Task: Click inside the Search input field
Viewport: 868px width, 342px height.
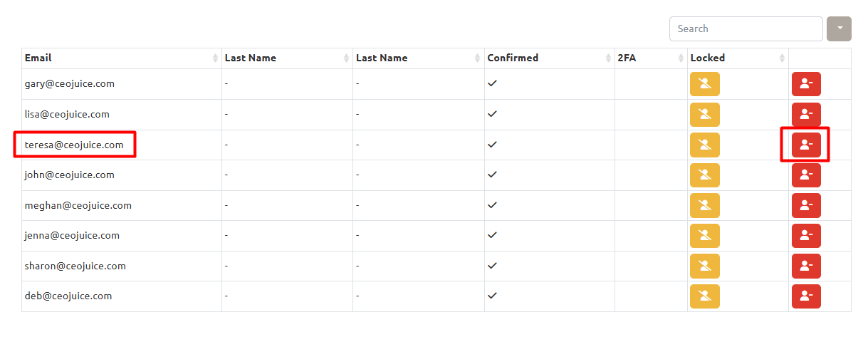Action: pyautogui.click(x=745, y=28)
